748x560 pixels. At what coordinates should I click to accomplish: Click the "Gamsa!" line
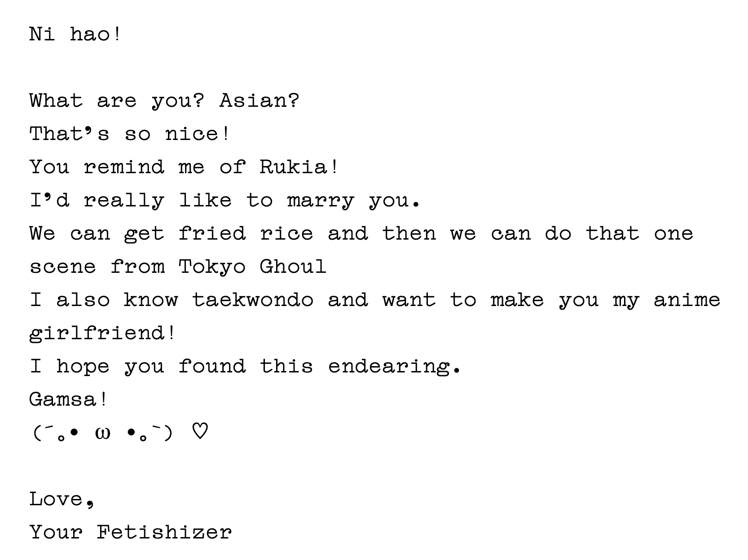68,399
